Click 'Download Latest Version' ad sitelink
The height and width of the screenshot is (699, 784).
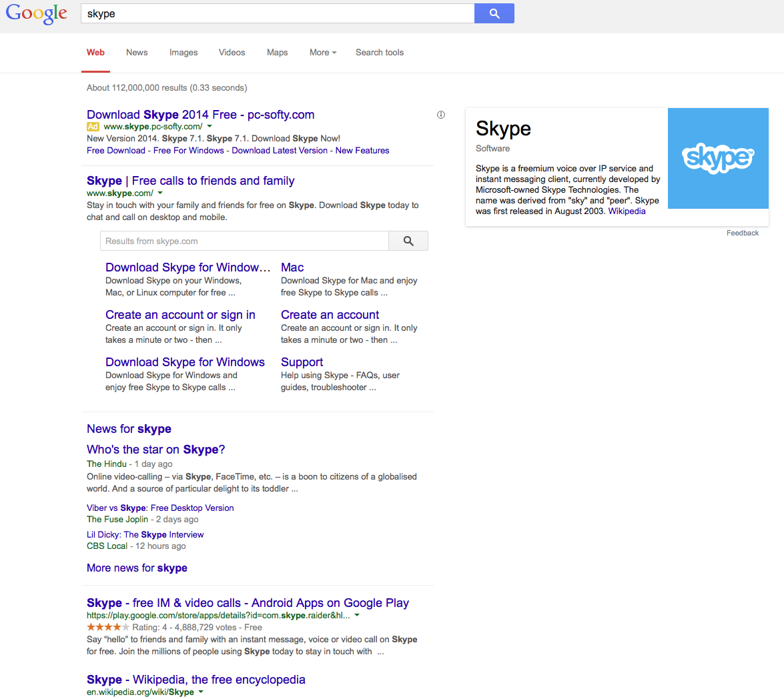[280, 150]
